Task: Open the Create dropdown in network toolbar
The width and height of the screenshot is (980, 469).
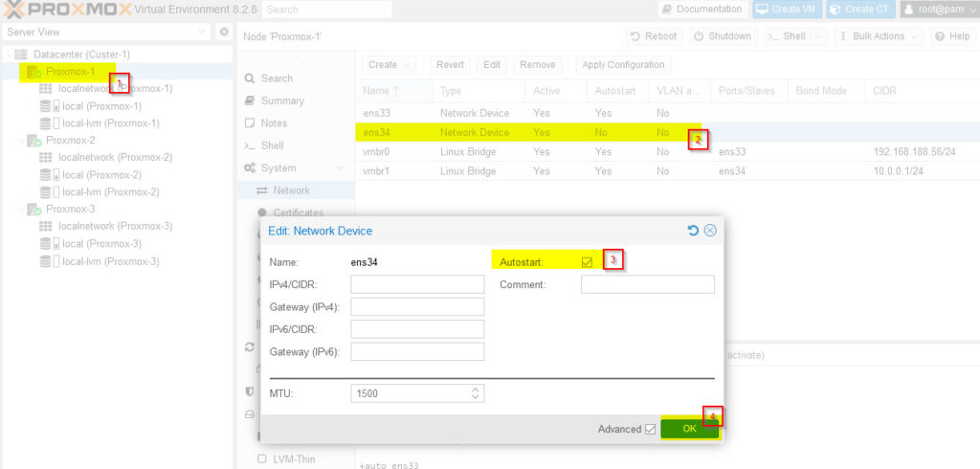Action: (x=389, y=65)
